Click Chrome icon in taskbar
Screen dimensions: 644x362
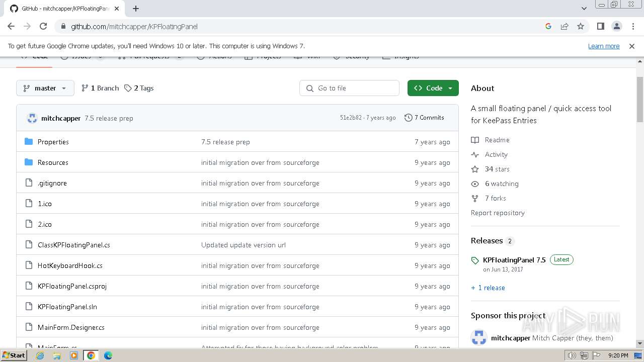(91, 355)
